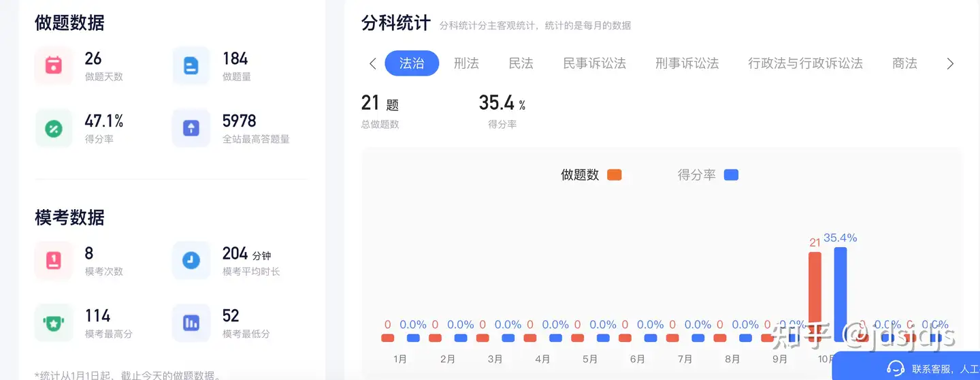Click the red icon beside 模考次数
The image size is (980, 380).
[x=54, y=261]
